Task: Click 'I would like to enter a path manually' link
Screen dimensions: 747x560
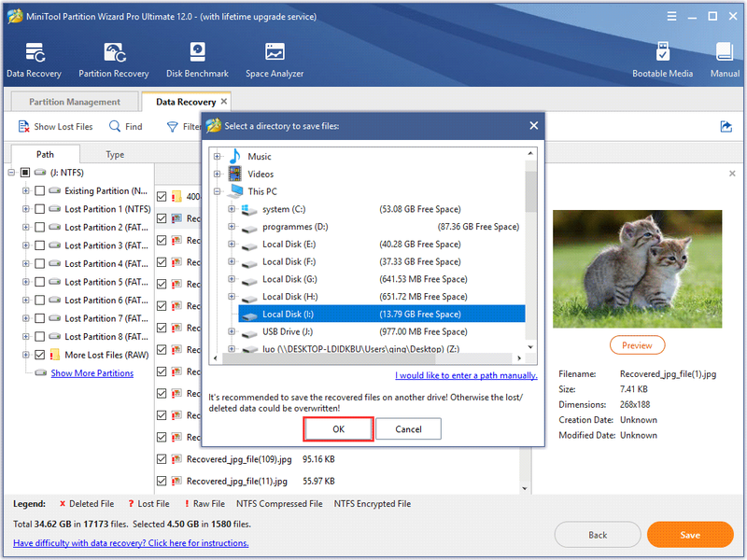Action: click(x=466, y=376)
